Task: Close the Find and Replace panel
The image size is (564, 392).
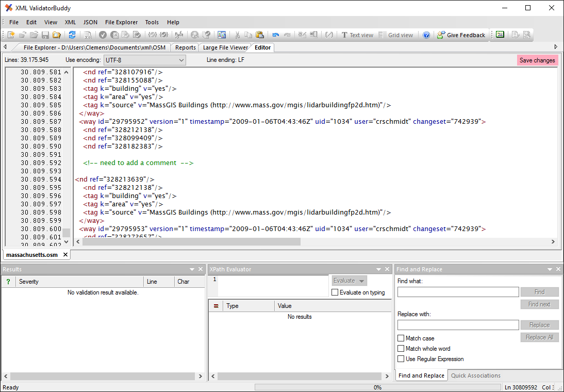Action: point(558,269)
